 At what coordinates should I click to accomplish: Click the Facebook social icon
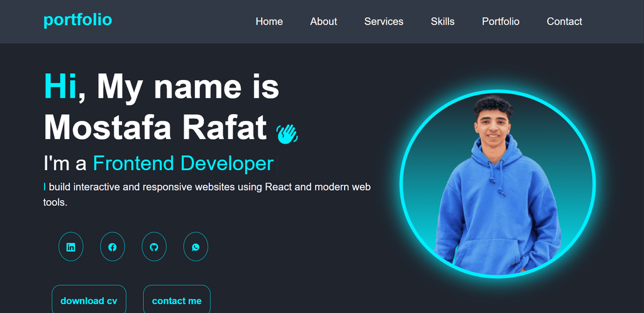[112, 247]
